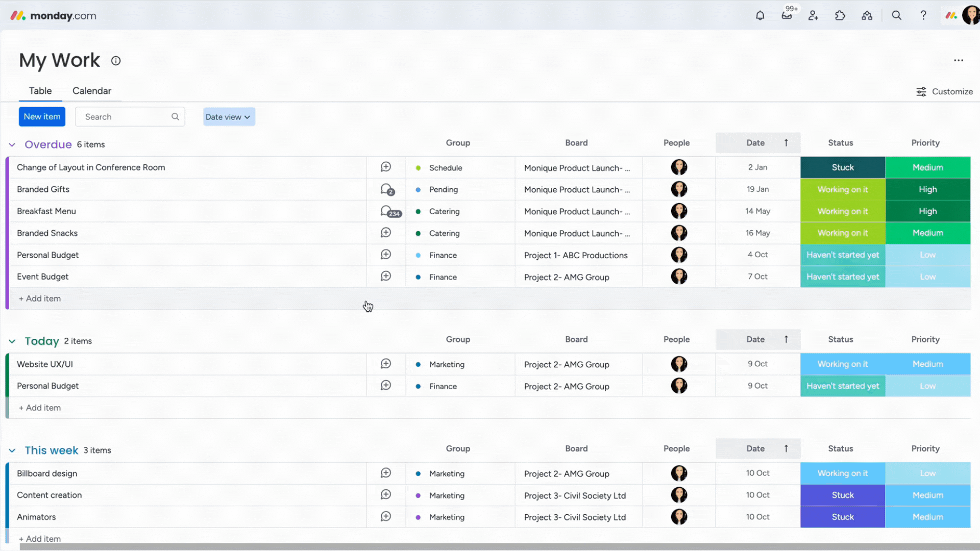
Task: Click the My Work info icon
Action: tap(116, 61)
